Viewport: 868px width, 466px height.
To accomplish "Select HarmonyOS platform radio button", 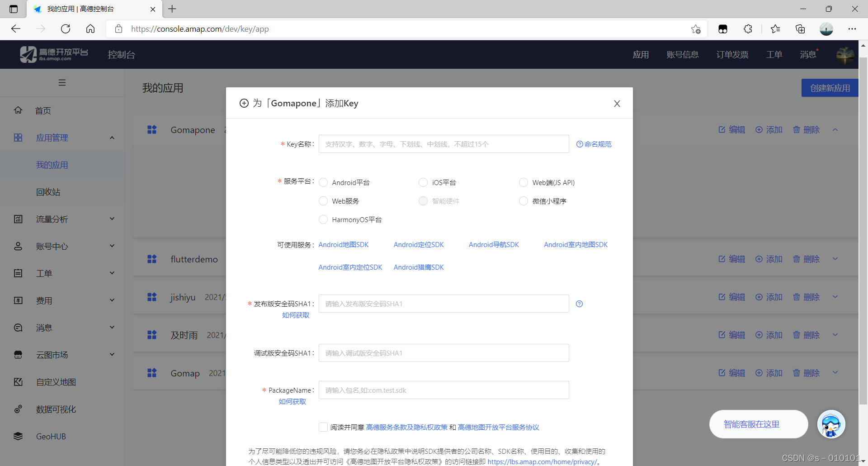I will click(x=323, y=219).
